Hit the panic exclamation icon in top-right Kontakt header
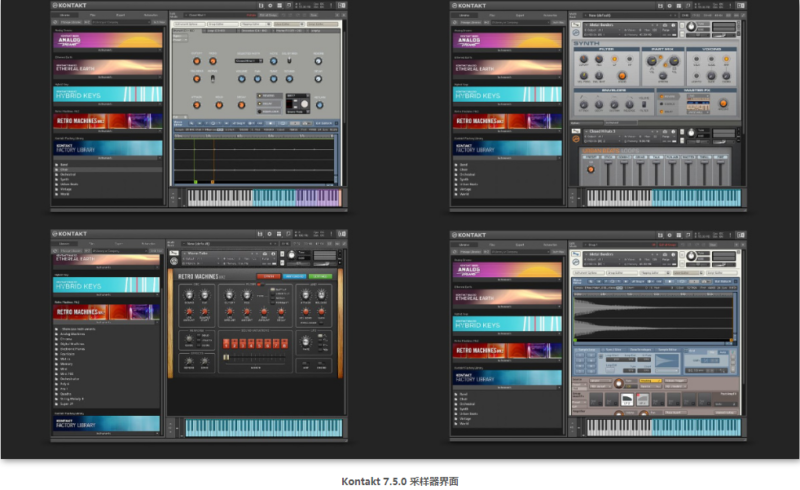Viewport: 800px width, 490px height. (x=730, y=6)
